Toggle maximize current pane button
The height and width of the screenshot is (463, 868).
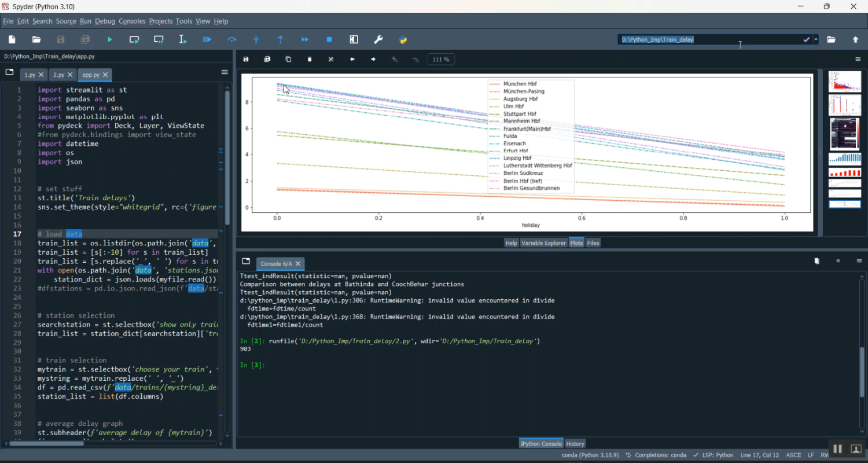click(x=354, y=39)
